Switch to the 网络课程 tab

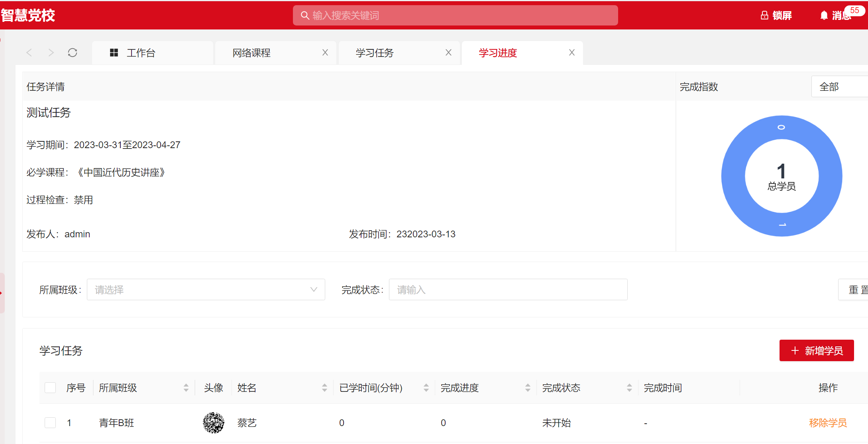(x=251, y=53)
